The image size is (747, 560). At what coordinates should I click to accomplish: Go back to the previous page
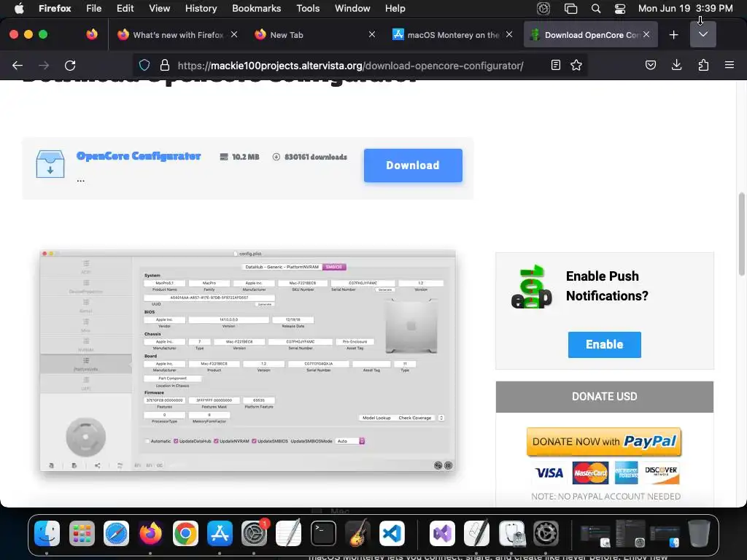point(18,65)
